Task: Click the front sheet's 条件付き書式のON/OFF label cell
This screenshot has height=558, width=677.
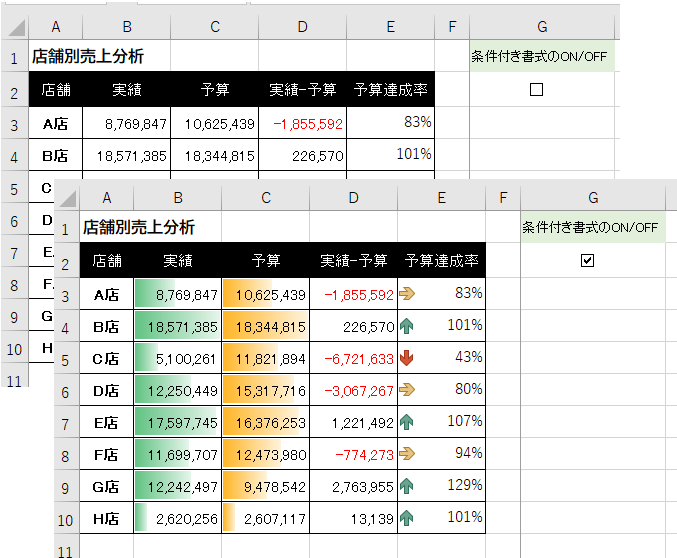Action: tap(590, 227)
